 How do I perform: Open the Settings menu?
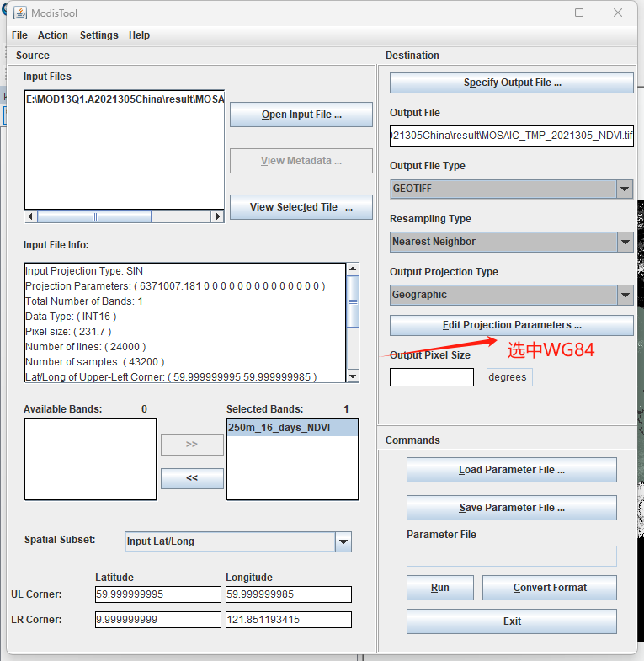[99, 35]
